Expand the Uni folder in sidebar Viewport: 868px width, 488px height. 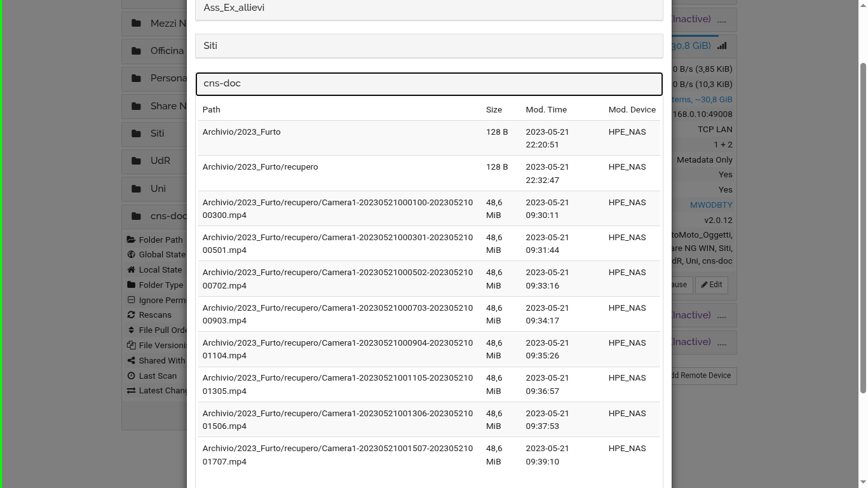158,189
